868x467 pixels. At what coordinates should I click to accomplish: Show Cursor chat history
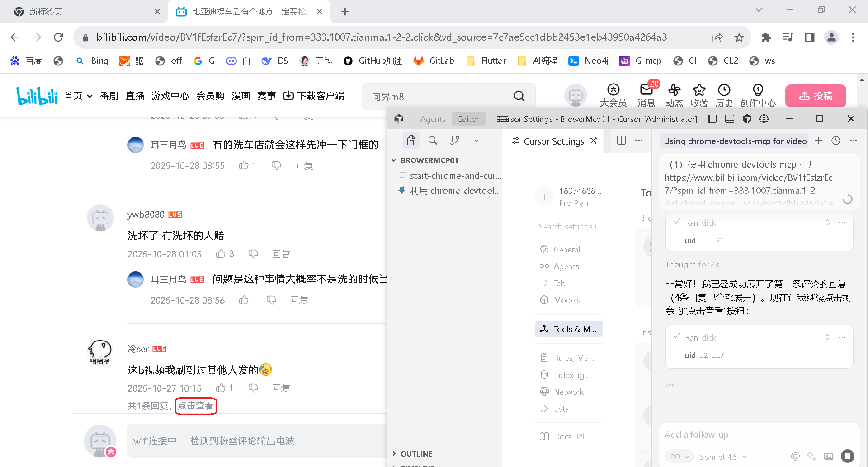coord(836,141)
